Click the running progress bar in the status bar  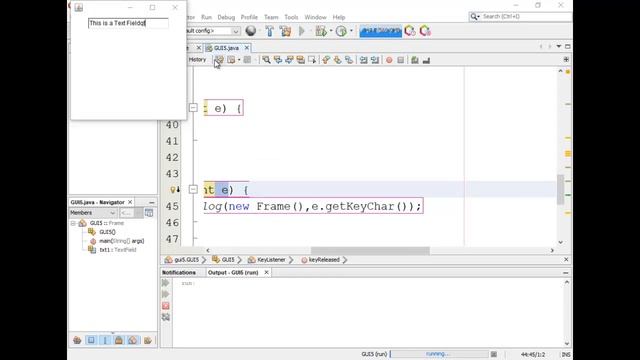439,354
